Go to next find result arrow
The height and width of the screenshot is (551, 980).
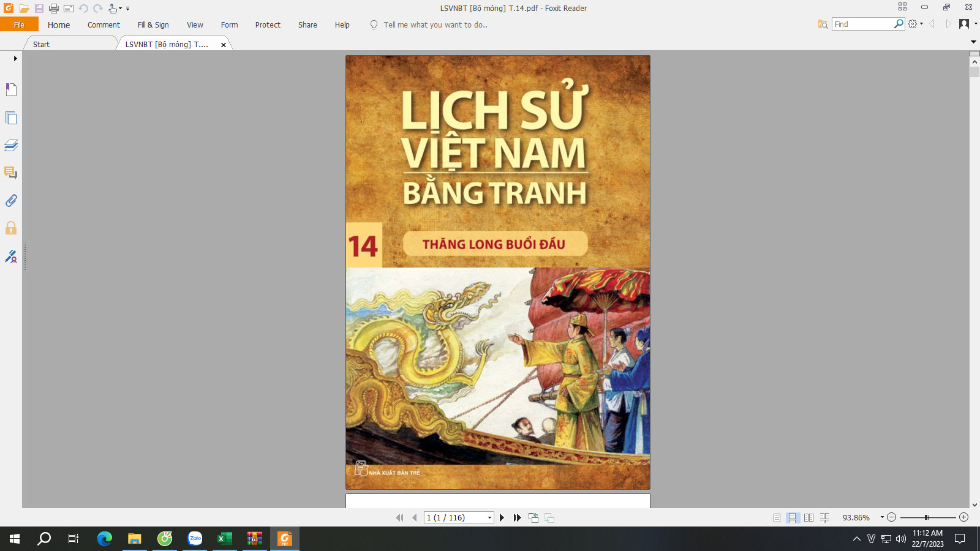pyautogui.click(x=948, y=24)
